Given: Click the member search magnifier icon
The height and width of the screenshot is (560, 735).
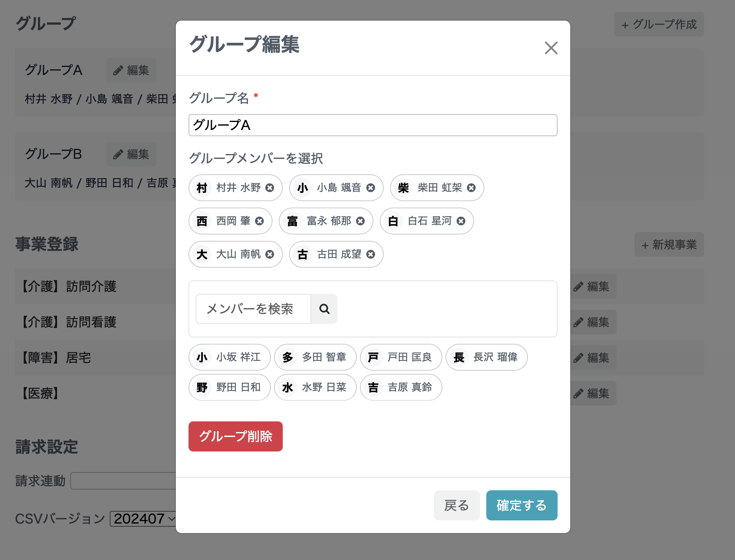Looking at the screenshot, I should 324,309.
